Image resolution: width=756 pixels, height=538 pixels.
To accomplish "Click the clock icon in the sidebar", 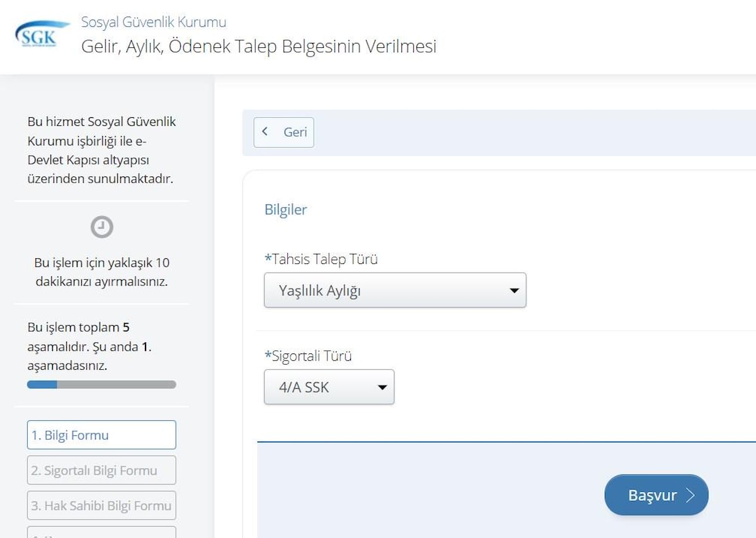I will tap(101, 227).
